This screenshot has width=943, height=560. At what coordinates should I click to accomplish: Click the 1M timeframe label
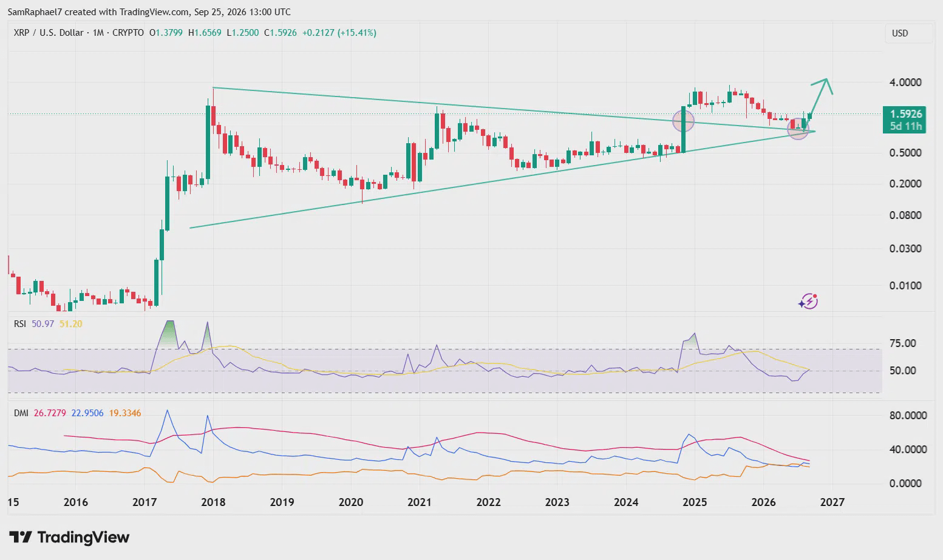[x=99, y=33]
